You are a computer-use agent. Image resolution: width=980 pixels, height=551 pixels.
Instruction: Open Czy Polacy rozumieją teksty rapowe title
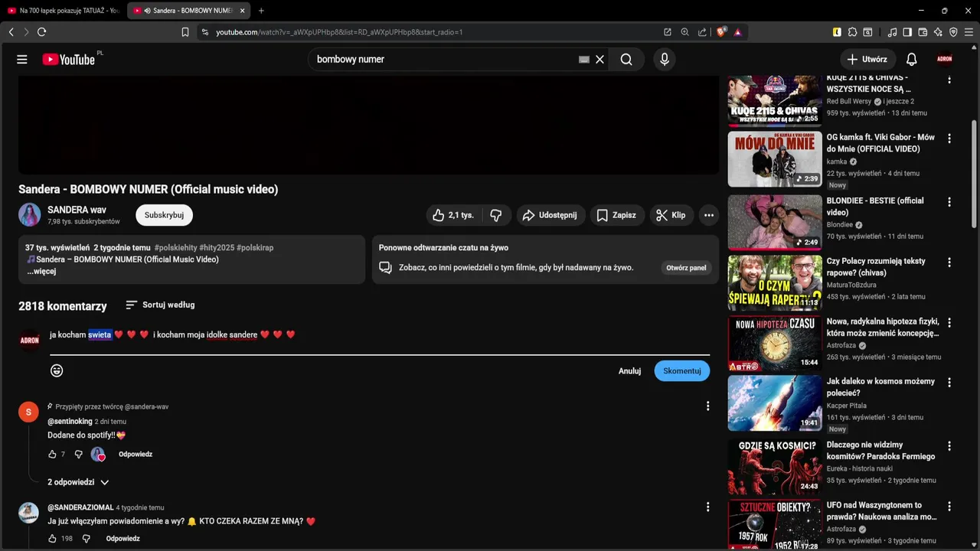[x=876, y=267]
